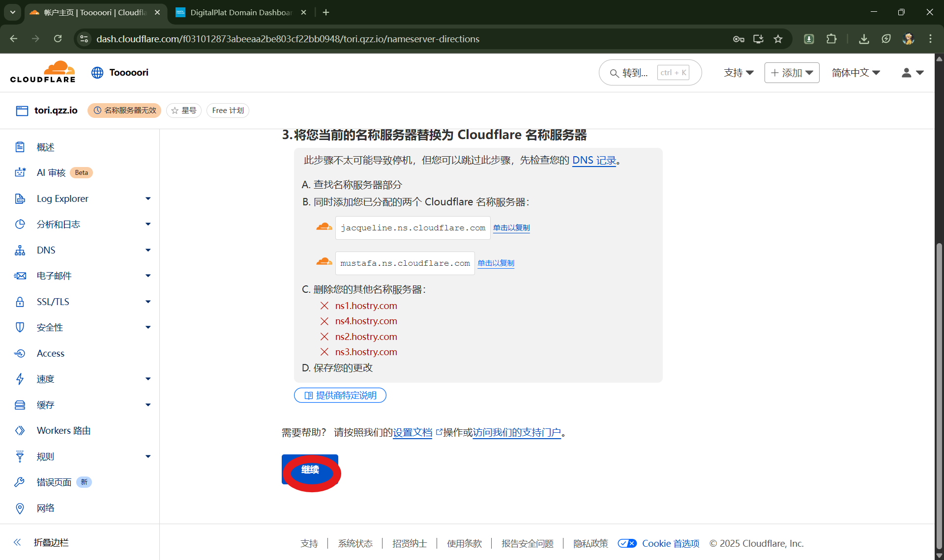Screen dimensions: 944x560
Task: Open browser extensions puzzle icon
Action: click(831, 39)
